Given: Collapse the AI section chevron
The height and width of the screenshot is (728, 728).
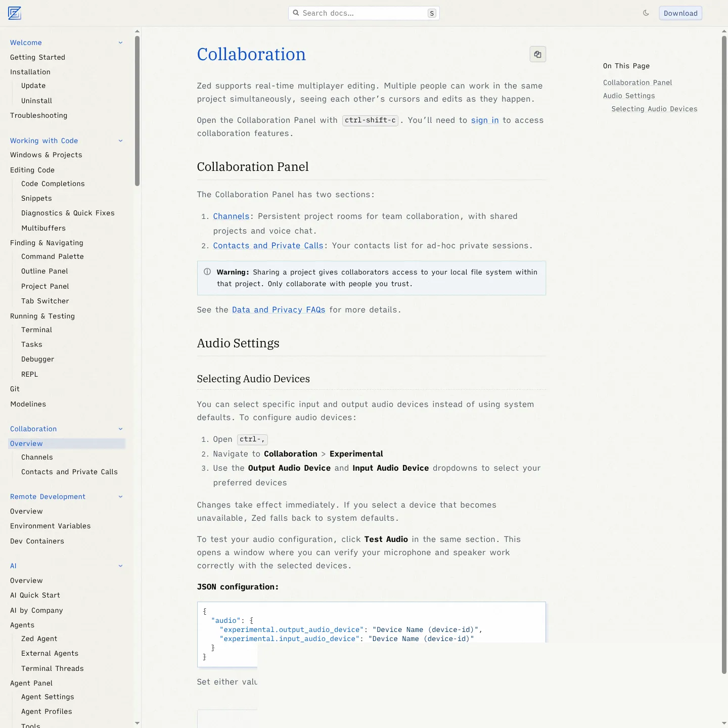Looking at the screenshot, I should coord(120,566).
